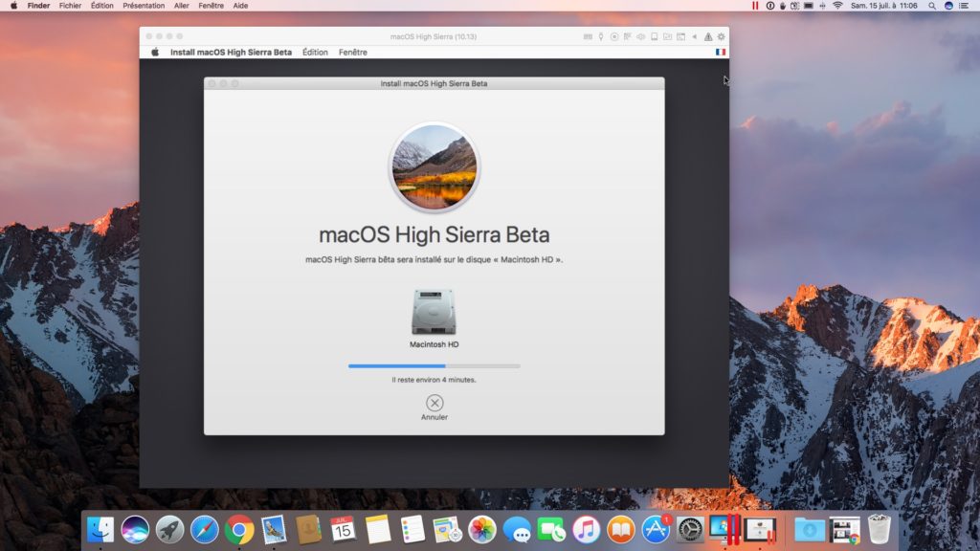Open Google Chrome from the Dock

pyautogui.click(x=239, y=530)
